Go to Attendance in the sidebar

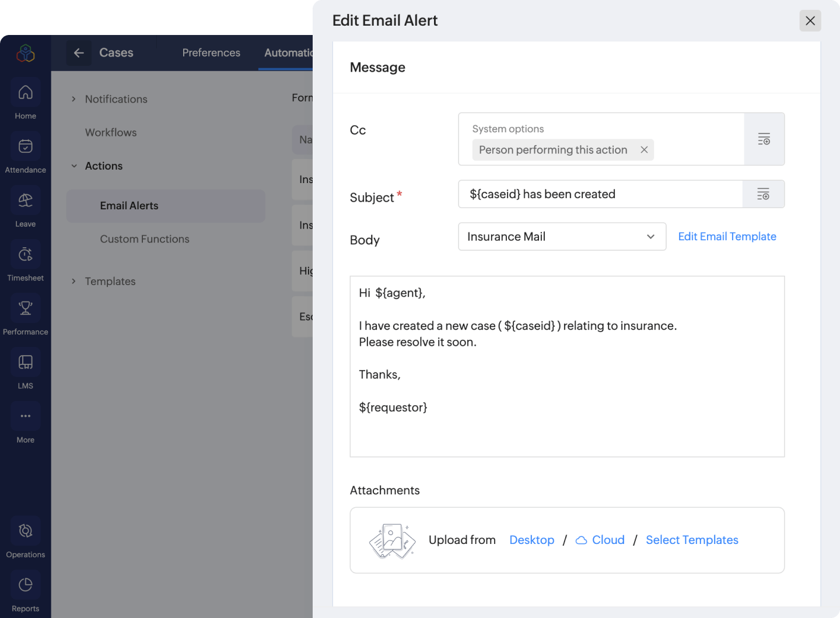[x=25, y=147]
